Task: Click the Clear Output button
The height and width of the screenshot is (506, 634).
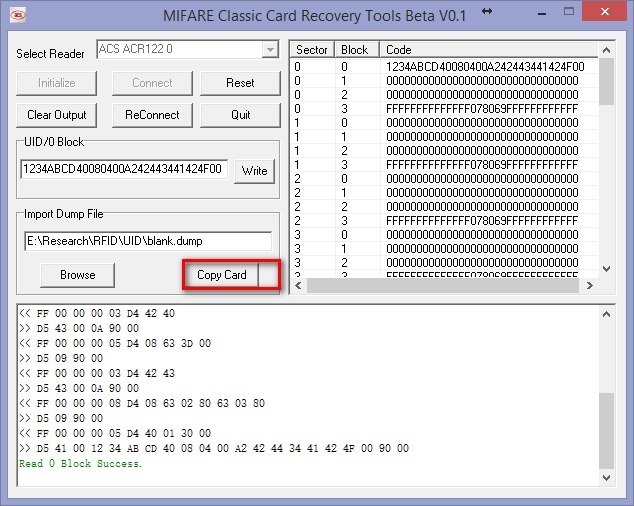Action: coord(57,115)
